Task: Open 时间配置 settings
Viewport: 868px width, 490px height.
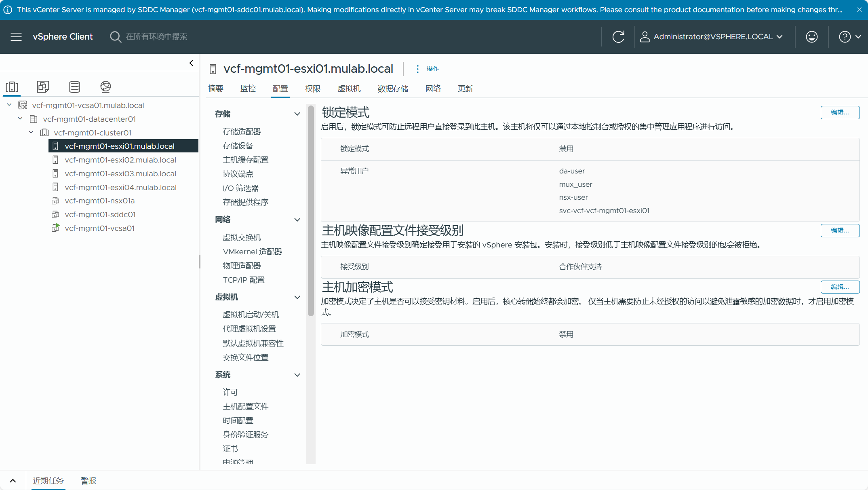Action: 238,420
